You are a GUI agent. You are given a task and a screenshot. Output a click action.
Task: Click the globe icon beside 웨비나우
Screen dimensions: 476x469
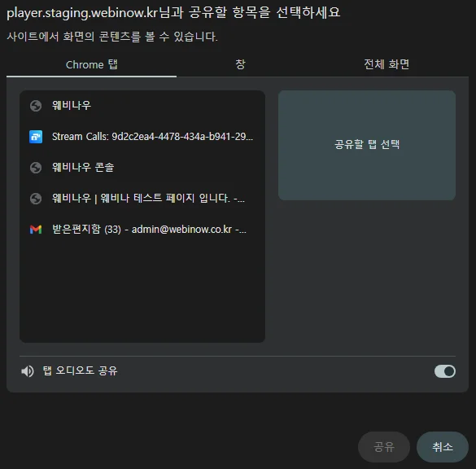(x=36, y=106)
